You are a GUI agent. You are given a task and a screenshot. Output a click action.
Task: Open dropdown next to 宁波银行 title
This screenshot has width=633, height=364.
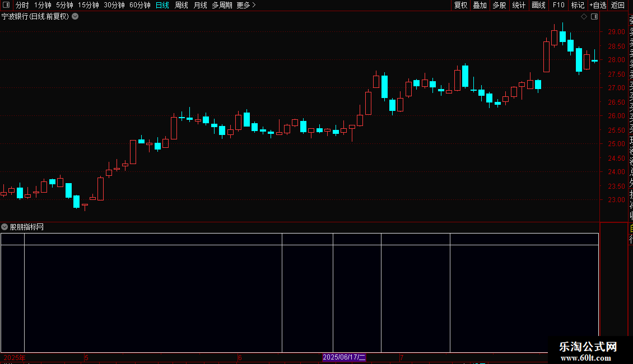click(75, 17)
